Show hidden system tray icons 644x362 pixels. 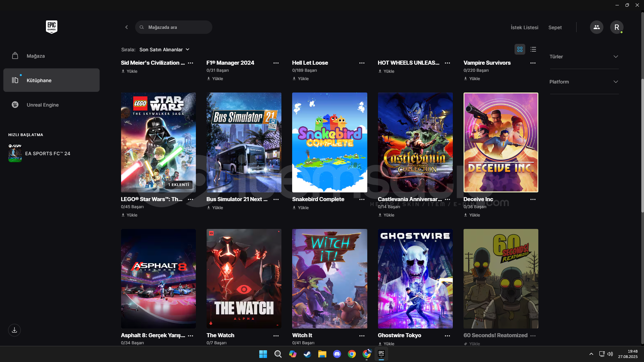[591, 354]
